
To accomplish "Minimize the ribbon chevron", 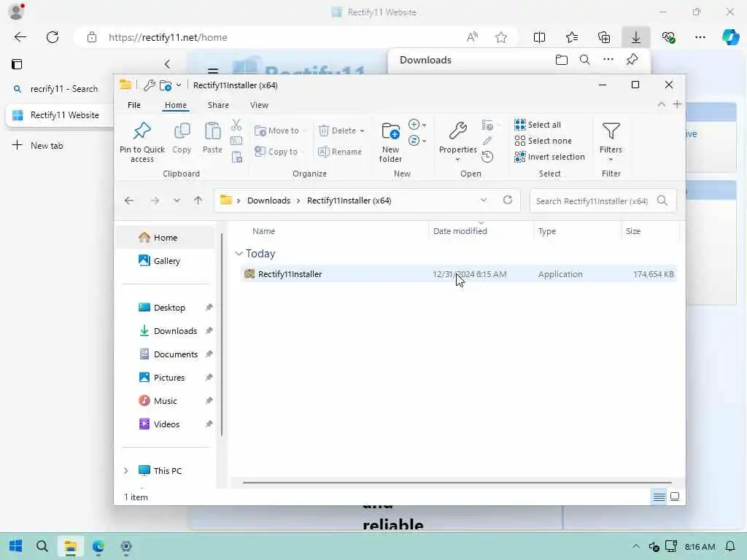I will tap(661, 104).
